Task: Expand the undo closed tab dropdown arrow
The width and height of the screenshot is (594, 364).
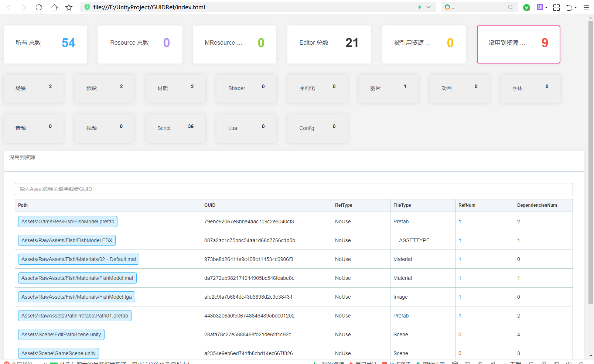Action: 576,8
